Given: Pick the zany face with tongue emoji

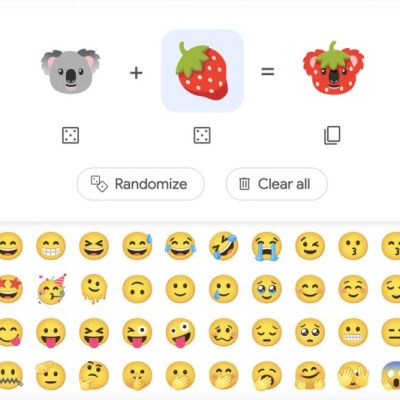Looking at the screenshot, I should click(x=180, y=333).
